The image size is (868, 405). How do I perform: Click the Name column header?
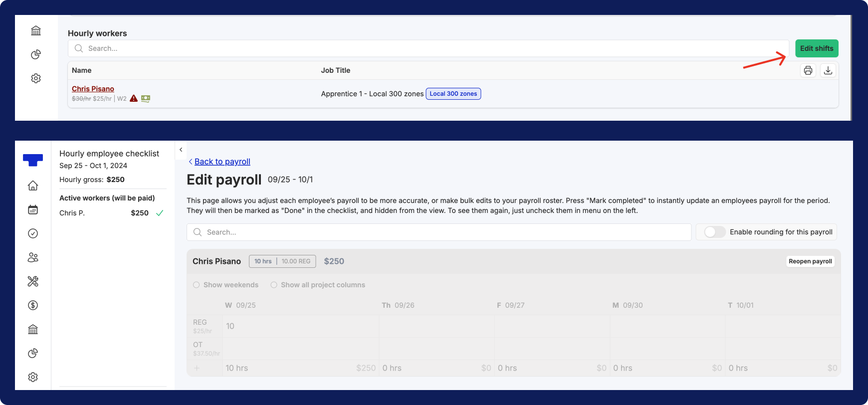pyautogui.click(x=81, y=70)
